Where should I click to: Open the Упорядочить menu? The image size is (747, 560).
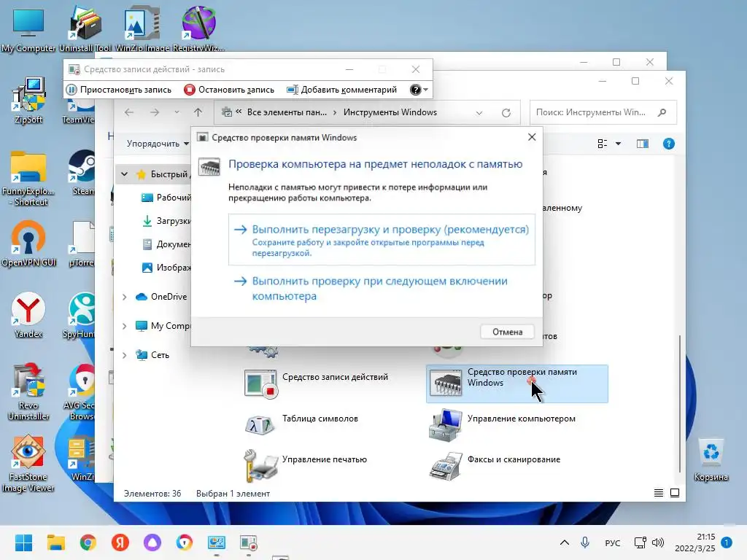click(158, 144)
